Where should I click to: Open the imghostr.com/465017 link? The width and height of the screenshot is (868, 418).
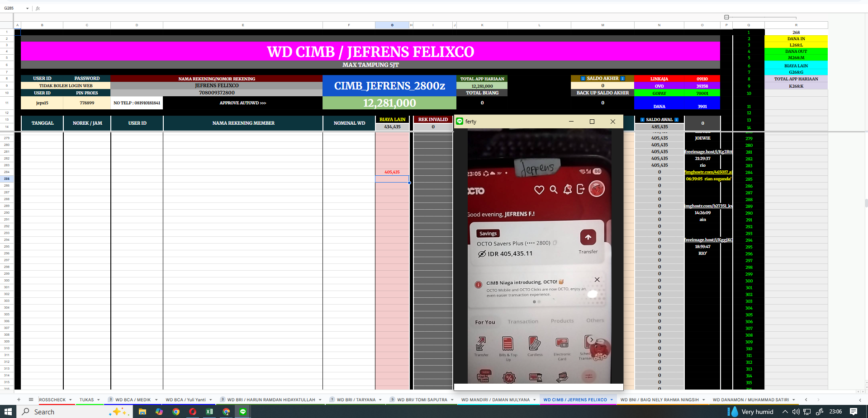pyautogui.click(x=708, y=172)
